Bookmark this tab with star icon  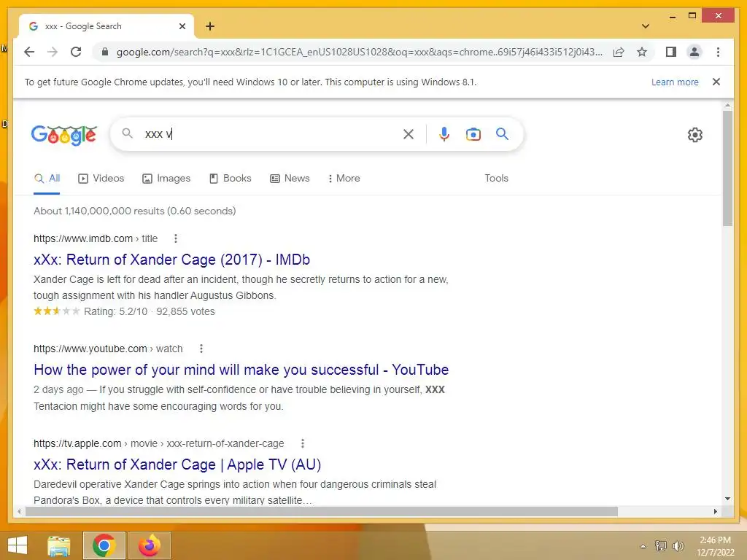coord(642,52)
